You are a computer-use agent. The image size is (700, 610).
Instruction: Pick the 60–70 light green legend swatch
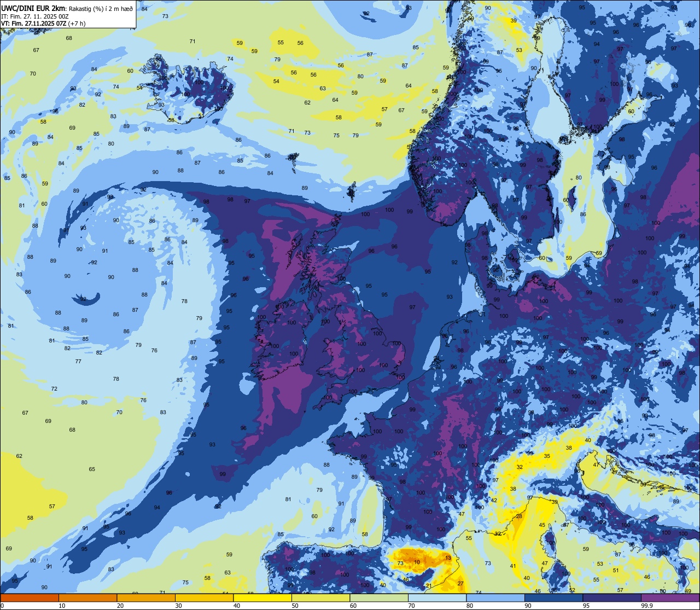[x=379, y=597]
